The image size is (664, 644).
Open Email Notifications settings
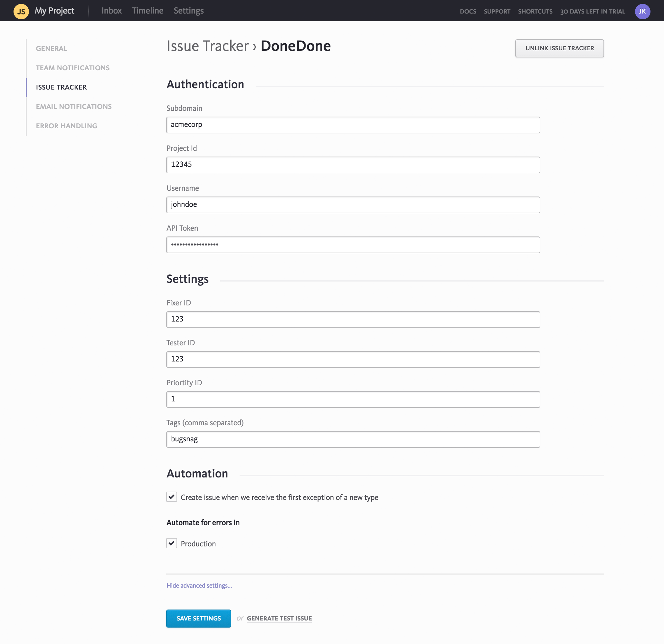(73, 106)
